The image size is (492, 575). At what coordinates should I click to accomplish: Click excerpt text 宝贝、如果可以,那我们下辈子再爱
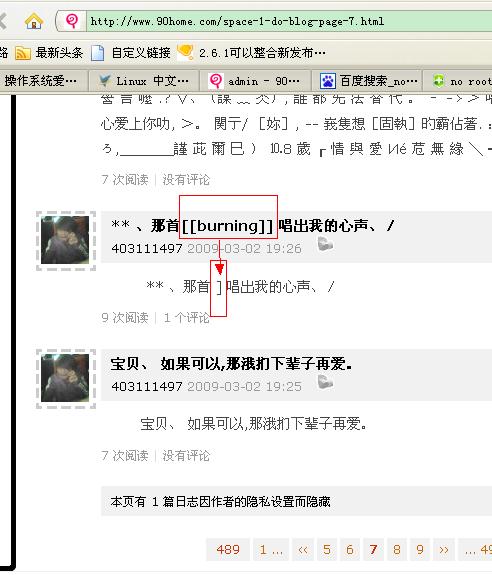click(x=253, y=424)
